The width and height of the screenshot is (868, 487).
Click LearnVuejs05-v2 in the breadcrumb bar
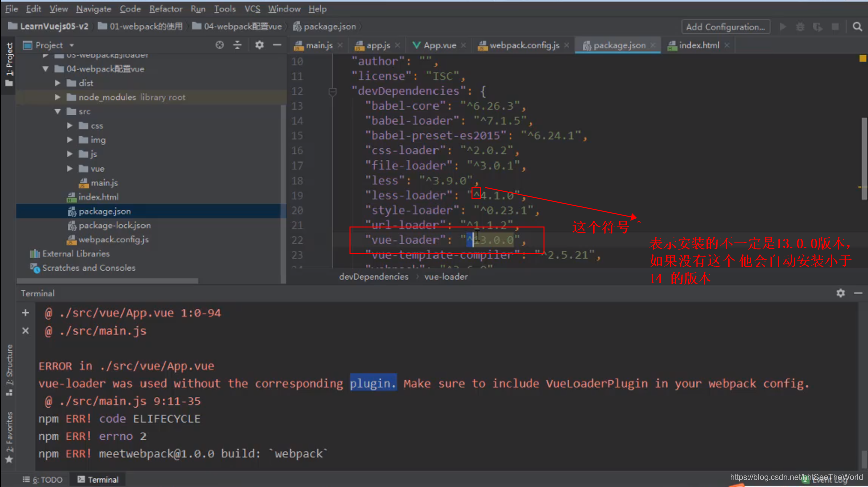tap(48, 26)
